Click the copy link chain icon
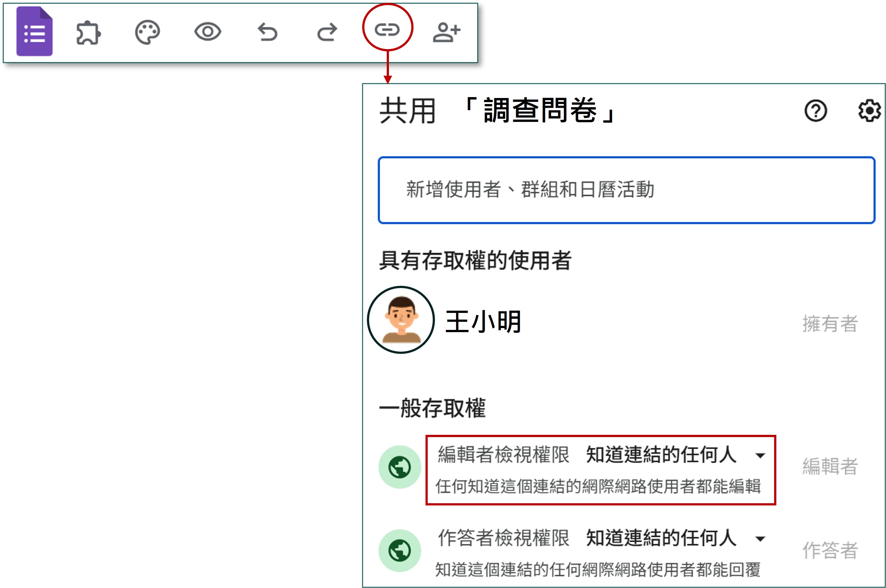Screen dimensions: 886x588 tap(387, 29)
